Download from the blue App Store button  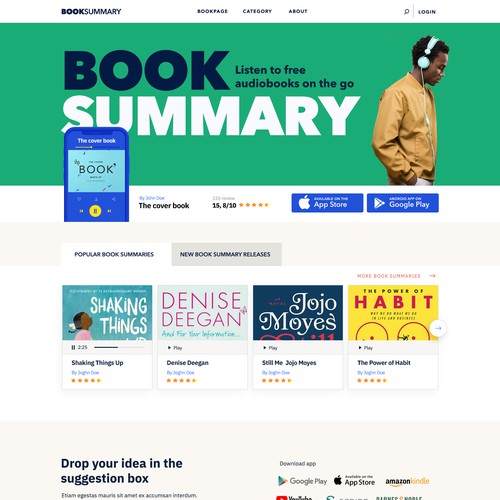coord(327,203)
